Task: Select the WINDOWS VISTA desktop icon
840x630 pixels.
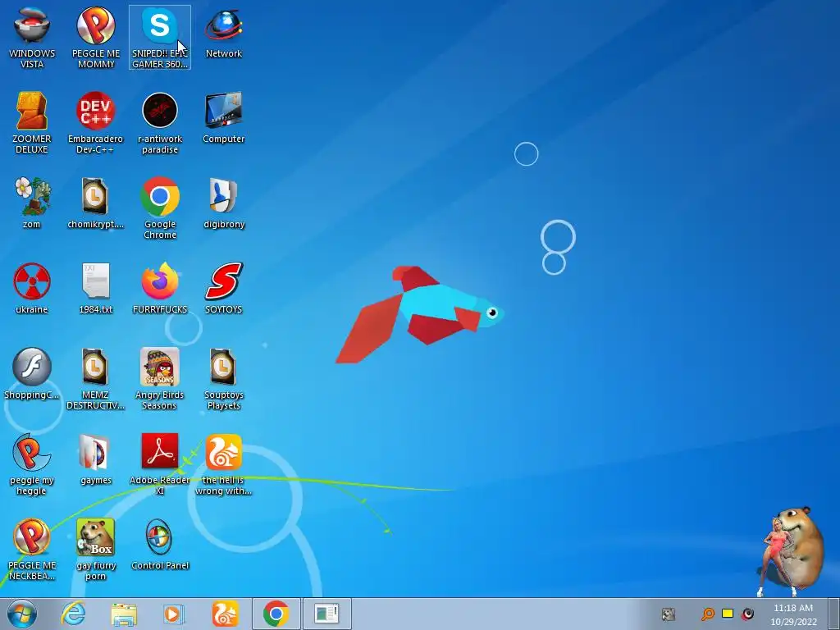Action: pyautogui.click(x=32, y=38)
